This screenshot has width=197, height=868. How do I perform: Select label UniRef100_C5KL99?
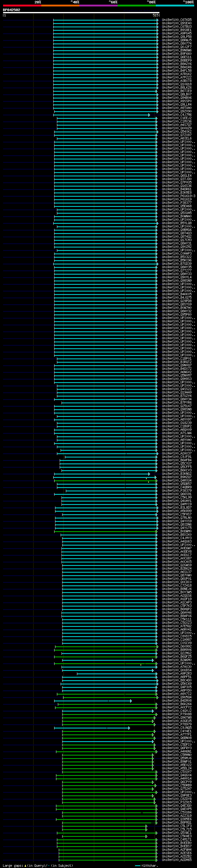(176, 497)
